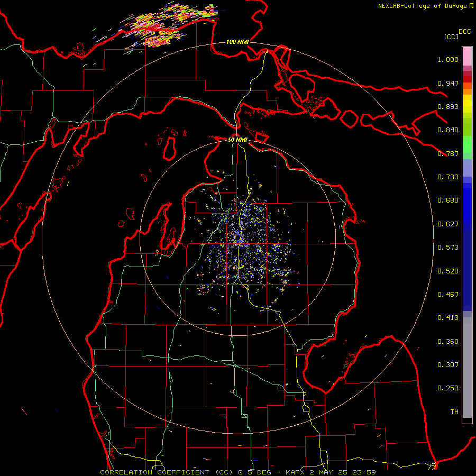Select the 1.000 scale value
Viewport: 476px width, 476px height.
click(x=448, y=59)
